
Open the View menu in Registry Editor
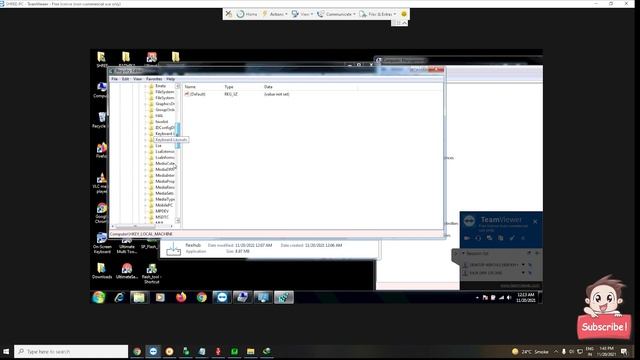coord(138,79)
